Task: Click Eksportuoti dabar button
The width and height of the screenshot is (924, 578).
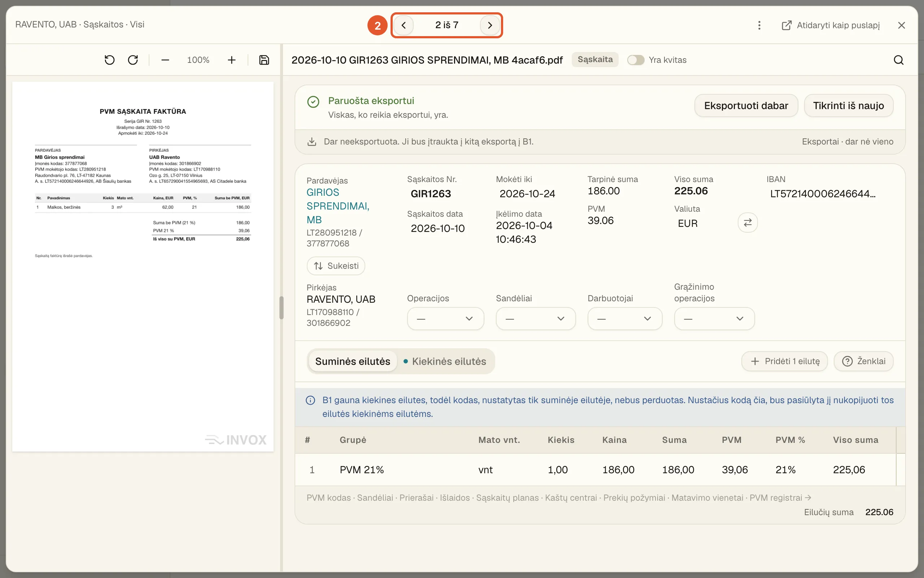Action: (x=746, y=105)
